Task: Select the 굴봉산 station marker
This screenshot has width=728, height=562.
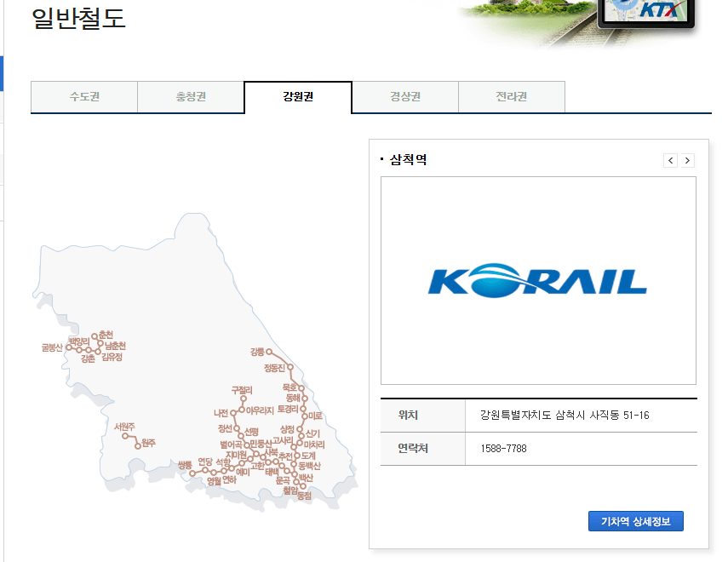Action: (69, 347)
